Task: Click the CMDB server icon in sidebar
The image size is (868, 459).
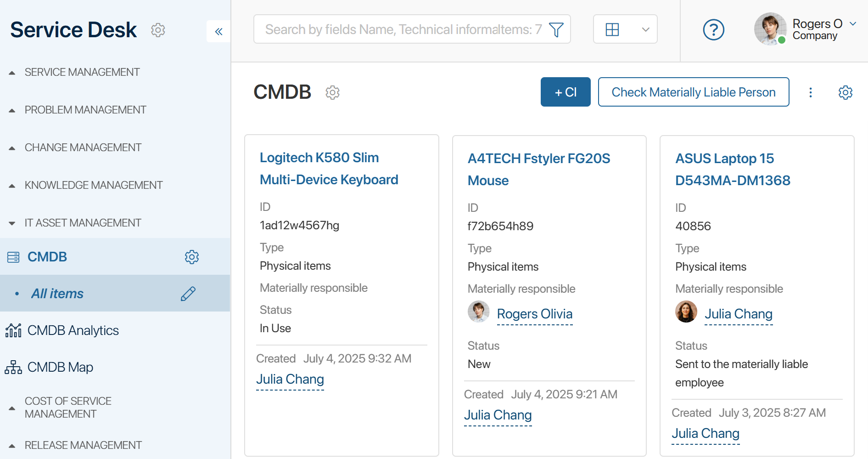Action: click(x=13, y=257)
